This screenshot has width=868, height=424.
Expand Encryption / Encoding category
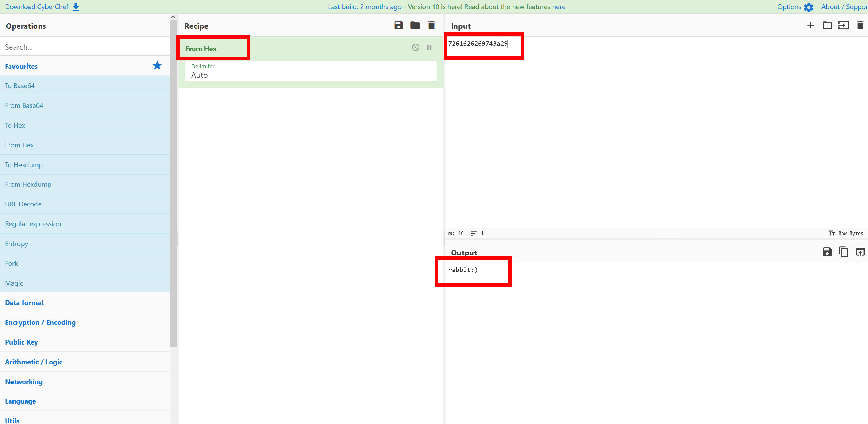[40, 322]
